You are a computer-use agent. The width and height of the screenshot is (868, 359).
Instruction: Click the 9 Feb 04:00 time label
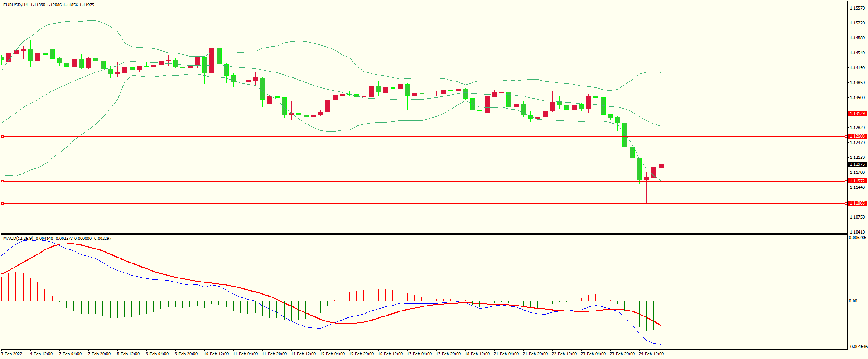coord(157,354)
